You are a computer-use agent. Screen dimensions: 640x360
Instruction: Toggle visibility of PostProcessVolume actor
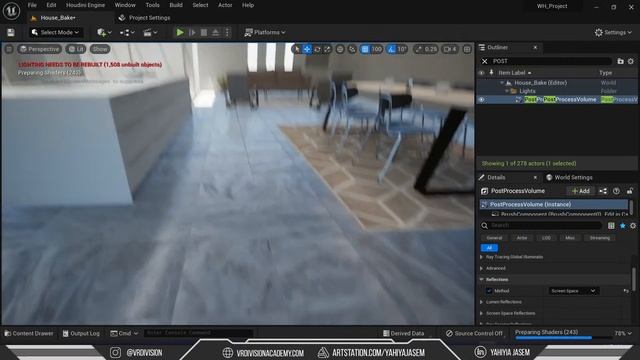[482, 100]
